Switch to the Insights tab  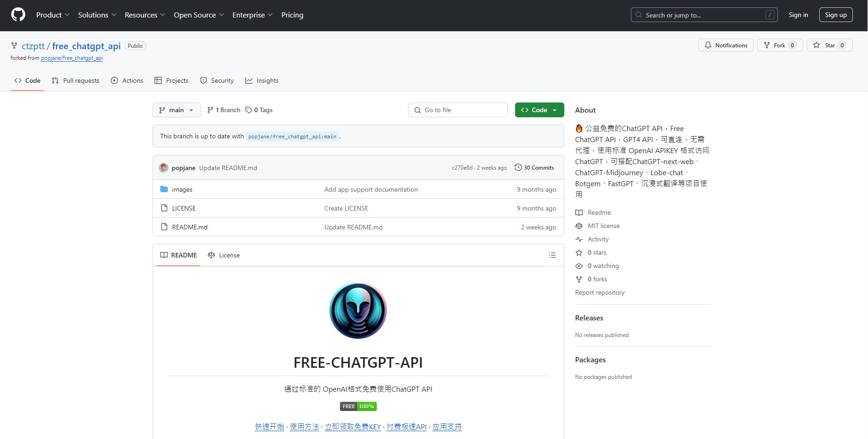[x=262, y=80]
